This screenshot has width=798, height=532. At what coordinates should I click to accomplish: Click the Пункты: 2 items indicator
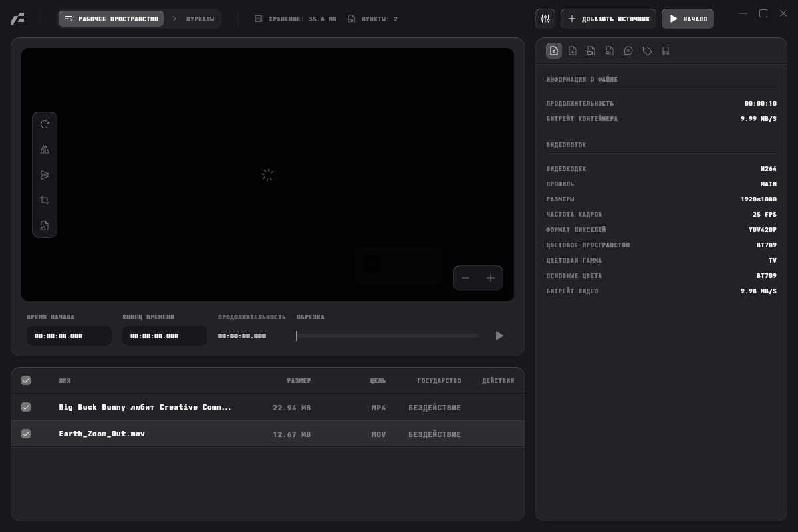373,19
